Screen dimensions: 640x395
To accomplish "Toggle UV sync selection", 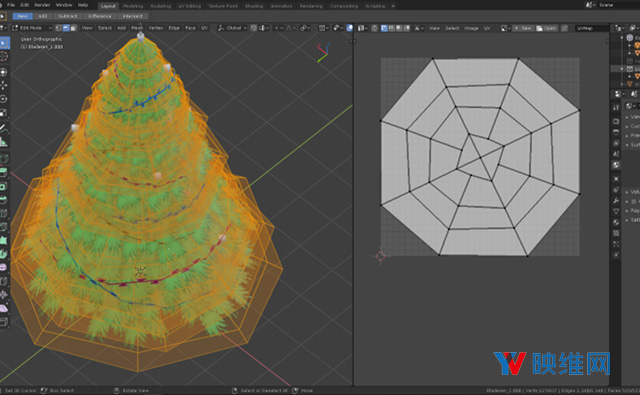I will tap(374, 28).
